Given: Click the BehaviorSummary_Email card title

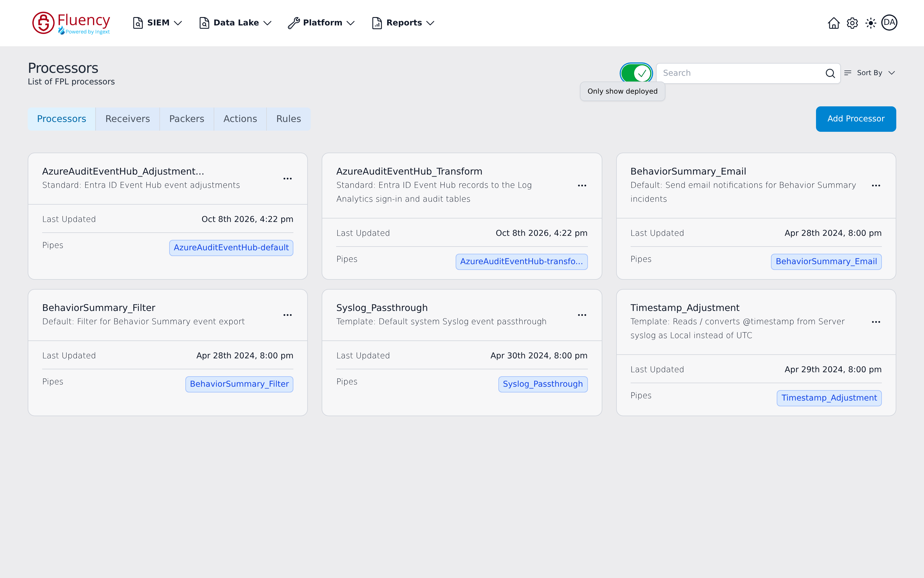Looking at the screenshot, I should 688,171.
